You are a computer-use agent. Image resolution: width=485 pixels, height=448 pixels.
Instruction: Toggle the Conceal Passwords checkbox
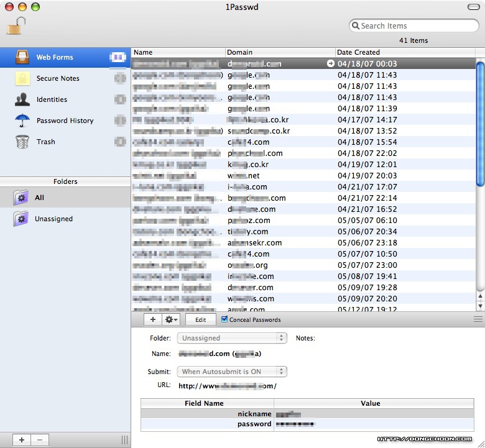coord(224,319)
